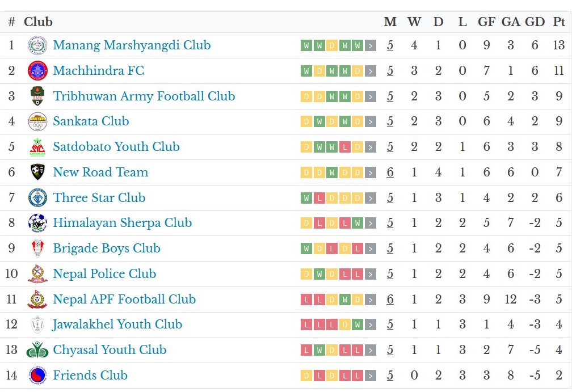Image resolution: width=572 pixels, height=392 pixels.
Task: Click the Friends Club crest icon
Action: pyautogui.click(x=37, y=376)
